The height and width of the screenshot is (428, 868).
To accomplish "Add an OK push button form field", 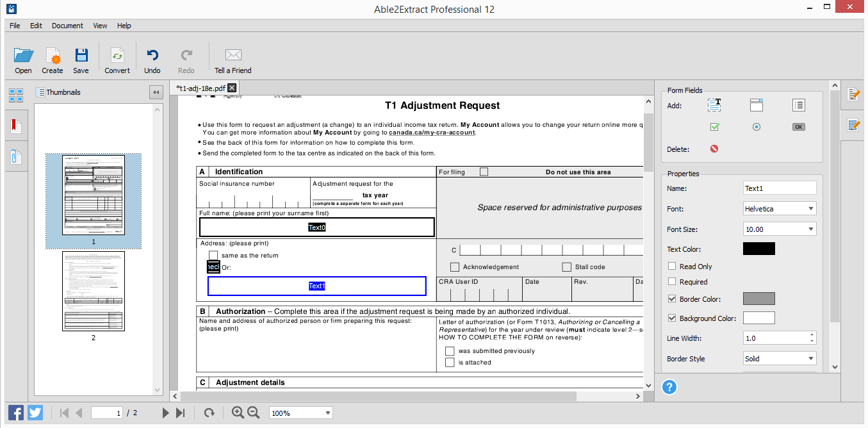I will coord(798,127).
